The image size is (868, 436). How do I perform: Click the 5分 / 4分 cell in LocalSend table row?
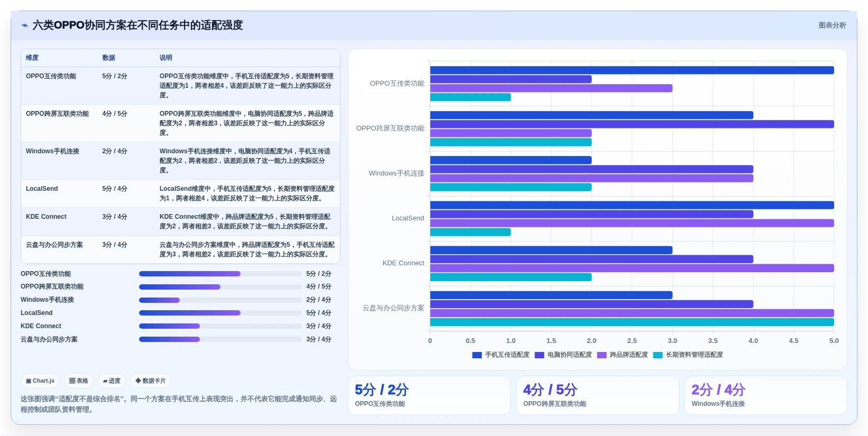coord(115,189)
